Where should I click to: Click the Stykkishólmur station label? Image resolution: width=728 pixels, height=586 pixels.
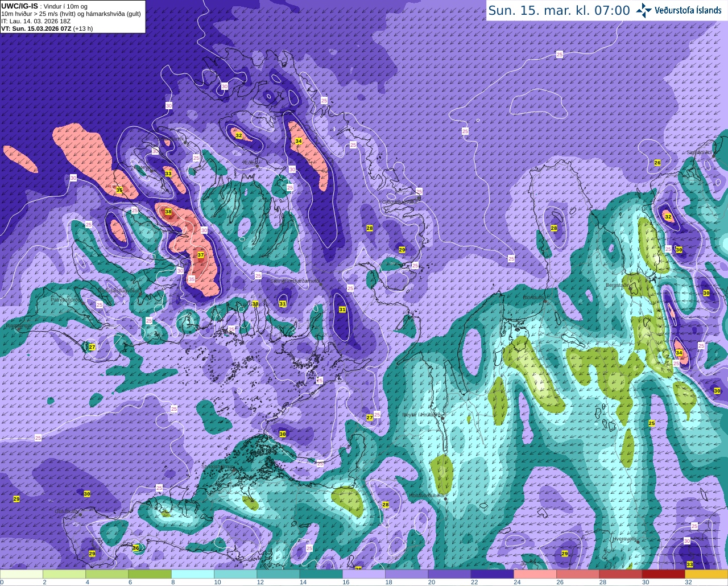[218, 467]
